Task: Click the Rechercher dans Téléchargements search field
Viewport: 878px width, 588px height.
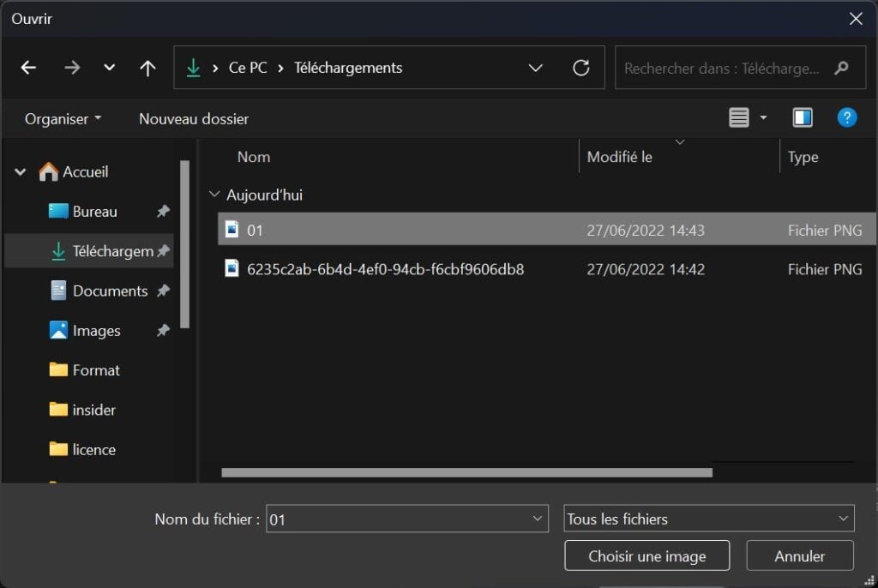Action: [740, 68]
